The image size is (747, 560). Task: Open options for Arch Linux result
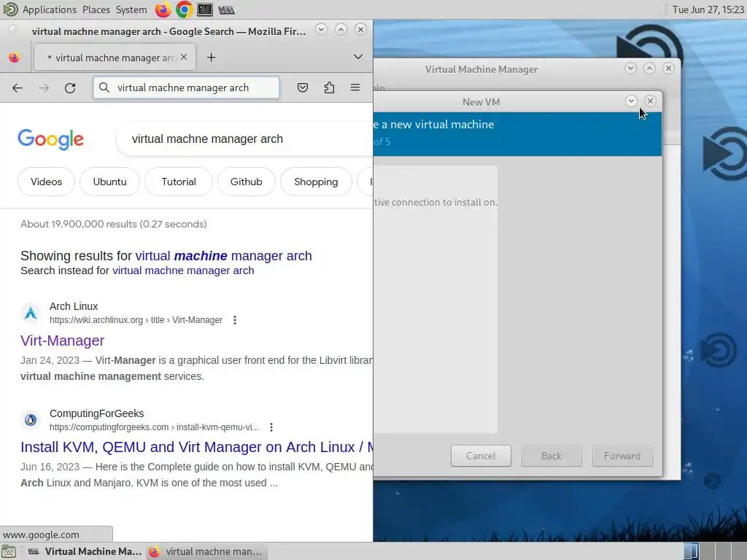tap(234, 320)
